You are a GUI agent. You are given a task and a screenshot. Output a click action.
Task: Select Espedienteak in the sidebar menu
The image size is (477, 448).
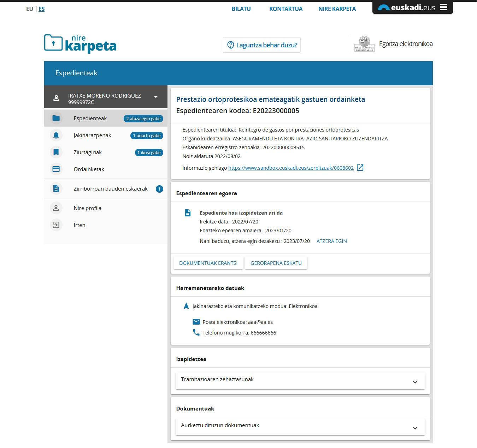[x=106, y=118]
